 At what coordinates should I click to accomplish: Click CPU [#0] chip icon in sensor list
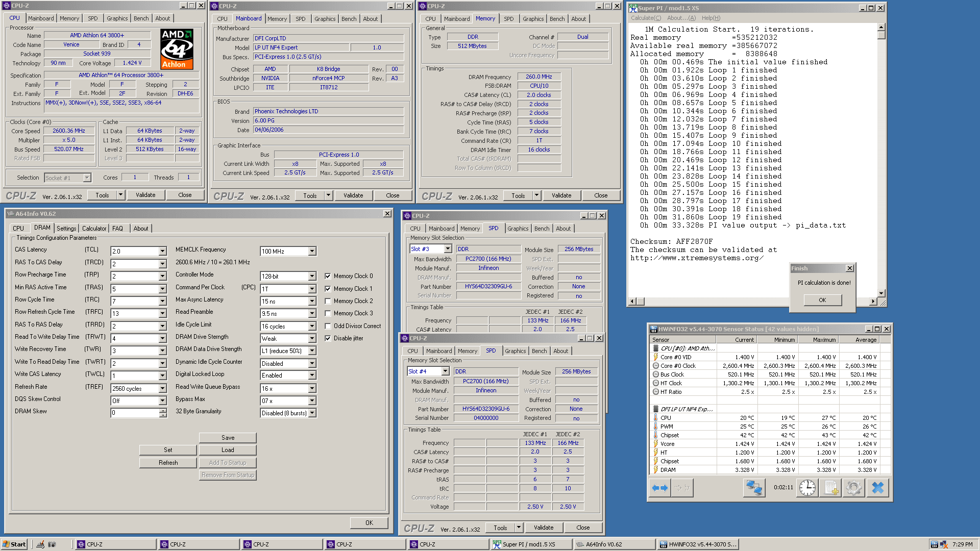coord(656,348)
